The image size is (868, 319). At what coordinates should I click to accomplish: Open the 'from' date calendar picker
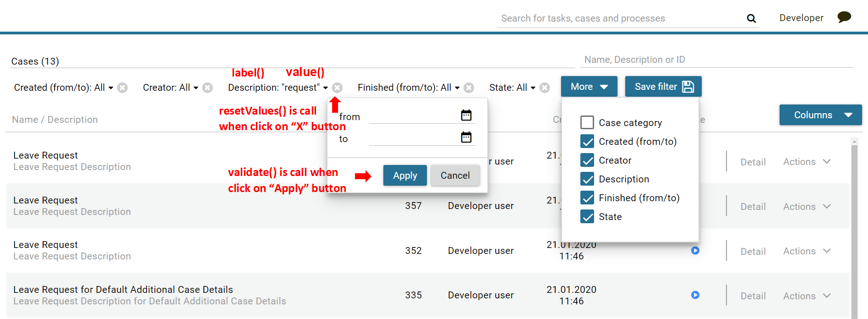466,115
